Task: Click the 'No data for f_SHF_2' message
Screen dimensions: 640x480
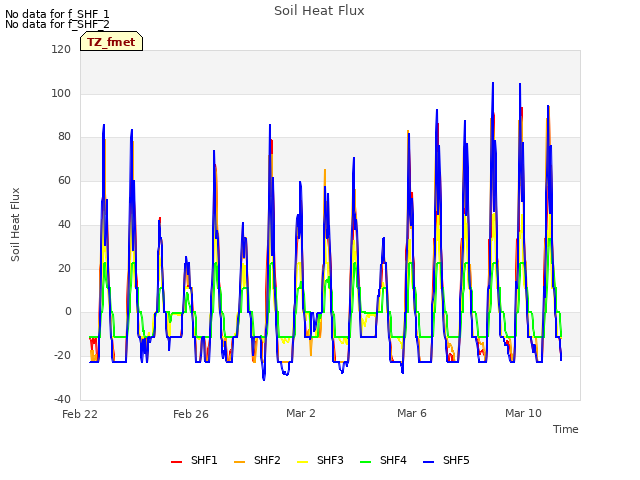Action: point(57,24)
